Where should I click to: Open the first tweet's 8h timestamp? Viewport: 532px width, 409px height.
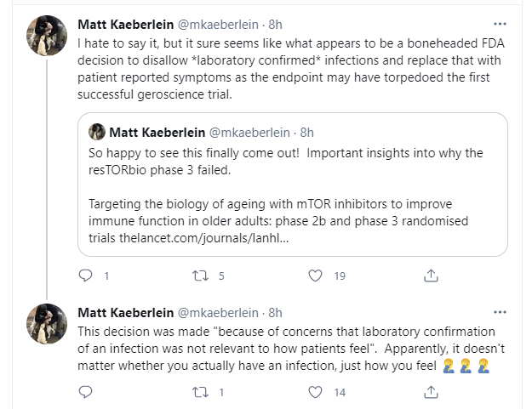coord(275,24)
